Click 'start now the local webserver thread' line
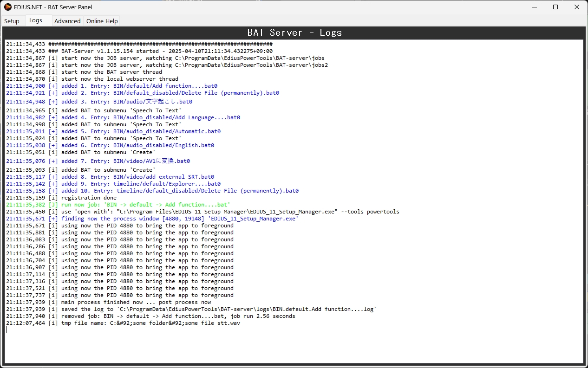Image resolution: width=588 pixels, height=368 pixels. coord(92,79)
